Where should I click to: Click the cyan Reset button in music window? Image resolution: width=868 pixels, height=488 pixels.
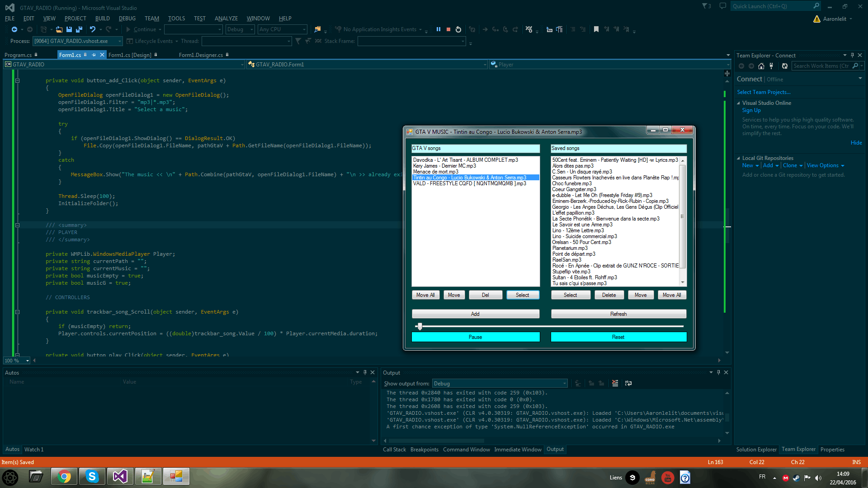pos(618,337)
